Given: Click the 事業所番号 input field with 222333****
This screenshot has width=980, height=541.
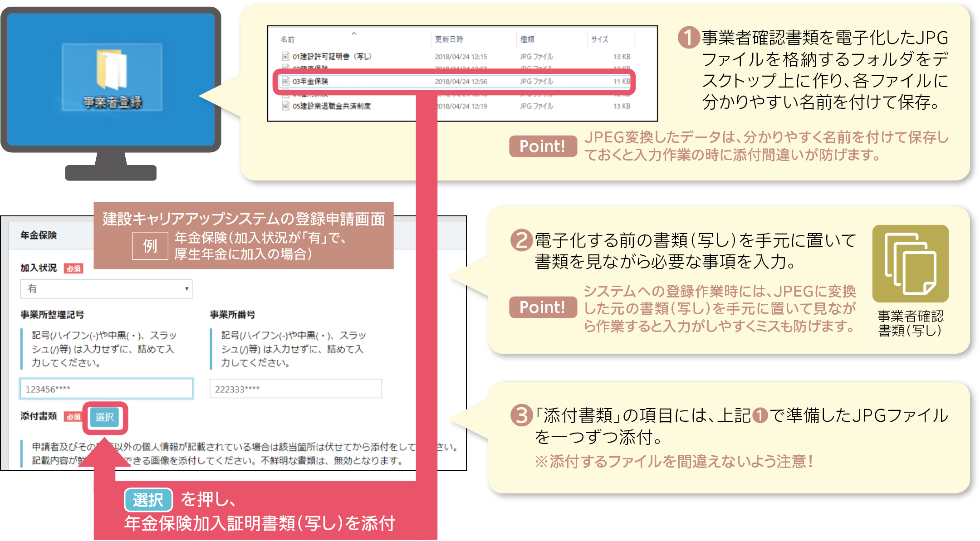Looking at the screenshot, I should (296, 389).
